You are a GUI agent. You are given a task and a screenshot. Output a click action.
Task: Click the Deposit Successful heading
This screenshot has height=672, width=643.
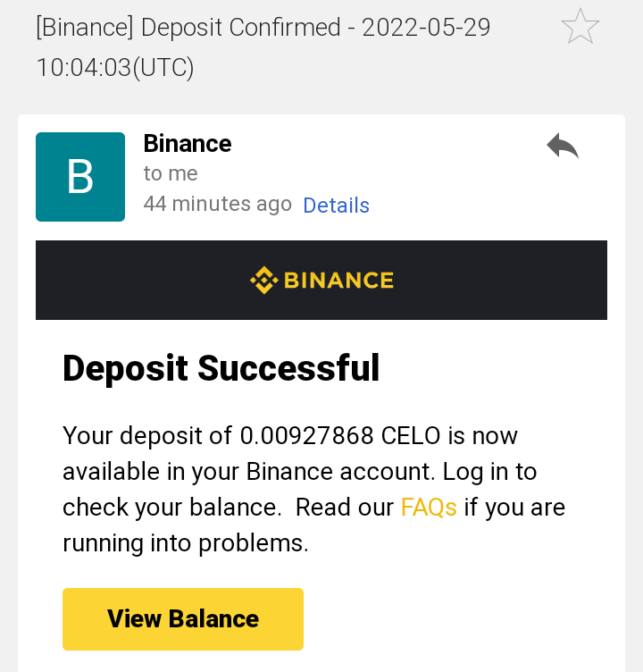click(x=221, y=368)
